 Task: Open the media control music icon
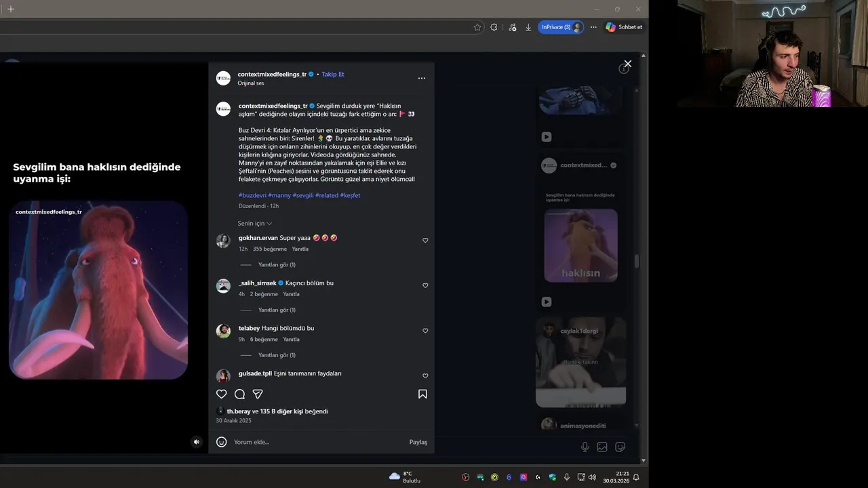point(512,27)
